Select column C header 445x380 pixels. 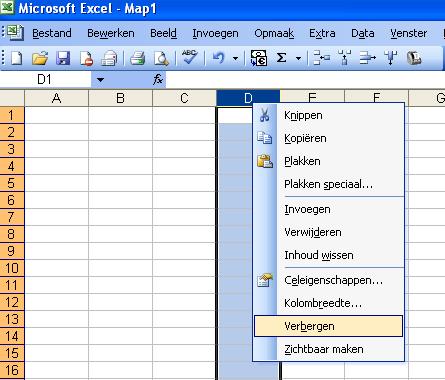point(184,98)
